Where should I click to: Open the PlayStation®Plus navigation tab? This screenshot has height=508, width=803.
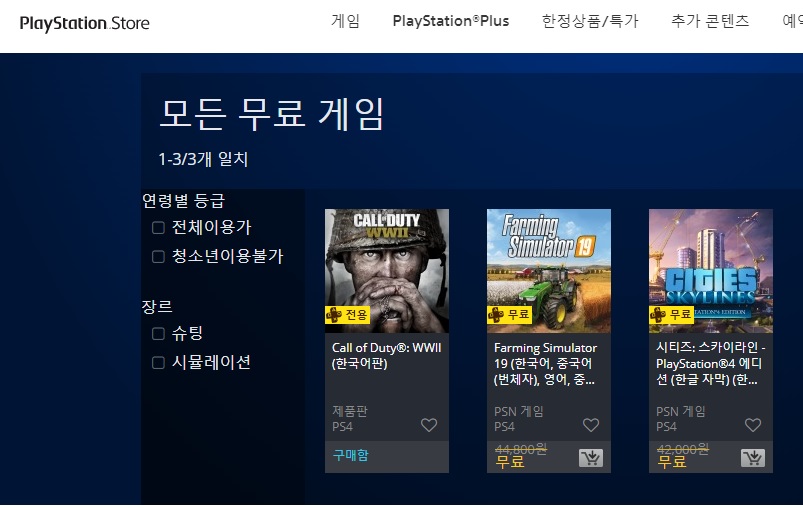click(x=451, y=21)
